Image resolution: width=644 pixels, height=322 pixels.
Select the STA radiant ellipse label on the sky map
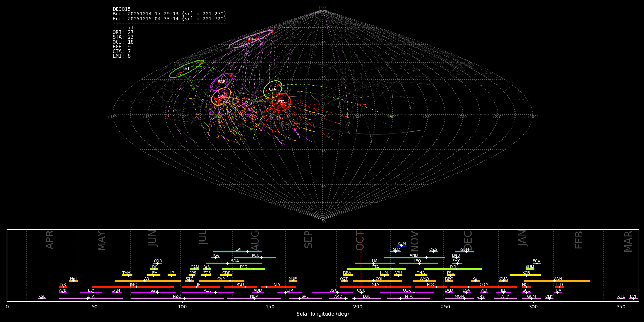click(282, 102)
